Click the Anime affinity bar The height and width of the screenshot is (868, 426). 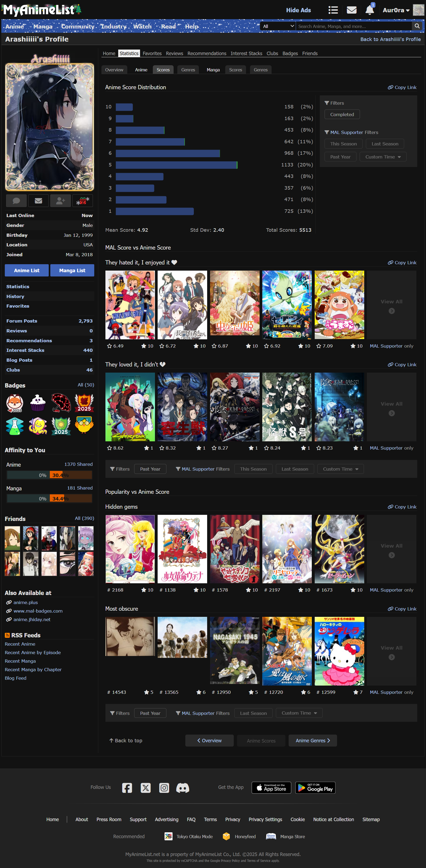50,475
